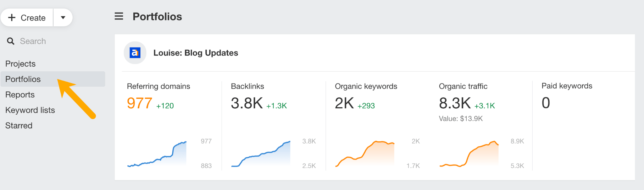Open Projects in the sidebar
Viewport: 644px width, 190px height.
click(20, 64)
